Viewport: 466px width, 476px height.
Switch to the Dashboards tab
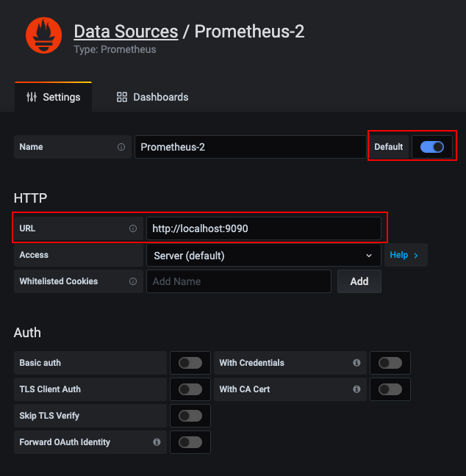click(x=152, y=97)
